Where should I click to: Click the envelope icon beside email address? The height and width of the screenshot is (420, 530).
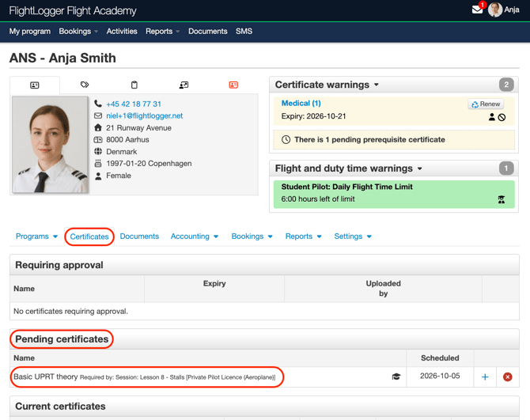[98, 115]
